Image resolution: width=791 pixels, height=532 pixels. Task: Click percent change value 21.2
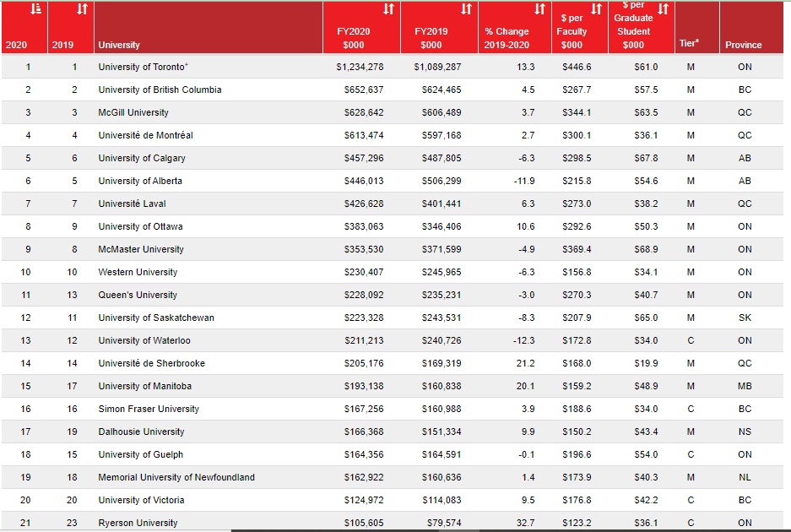click(x=526, y=363)
